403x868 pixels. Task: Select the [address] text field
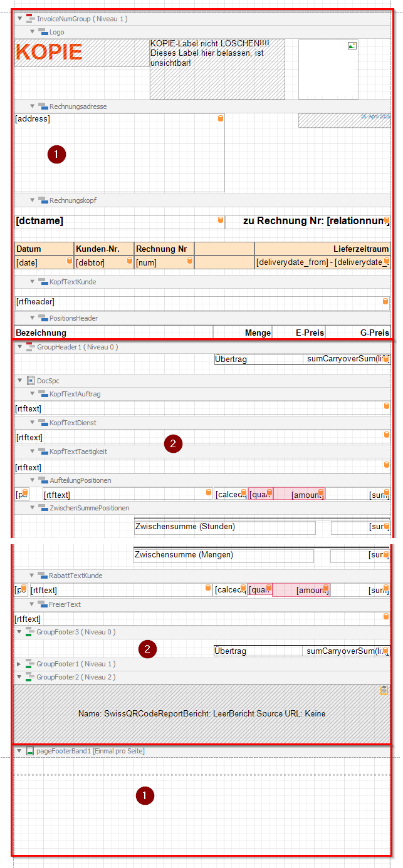pos(119,153)
